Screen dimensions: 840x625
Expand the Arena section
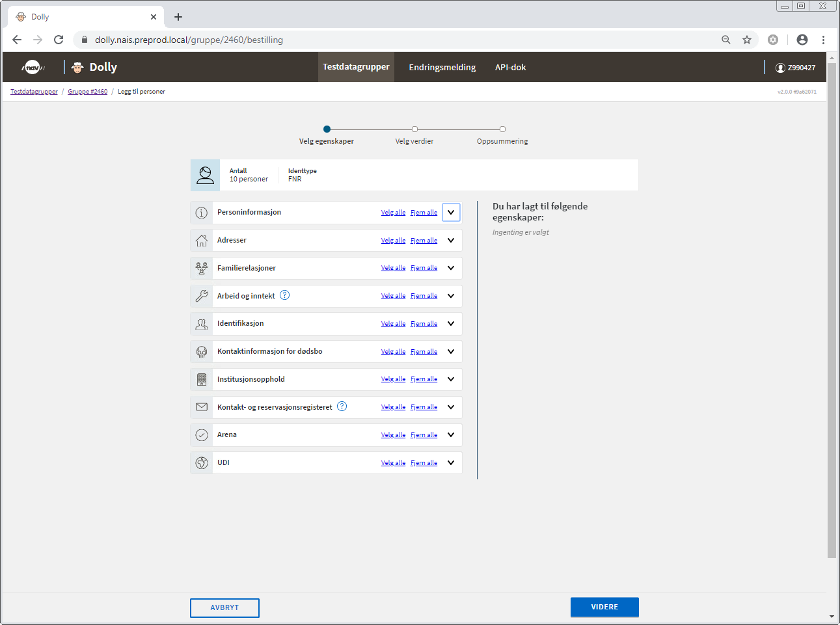451,435
